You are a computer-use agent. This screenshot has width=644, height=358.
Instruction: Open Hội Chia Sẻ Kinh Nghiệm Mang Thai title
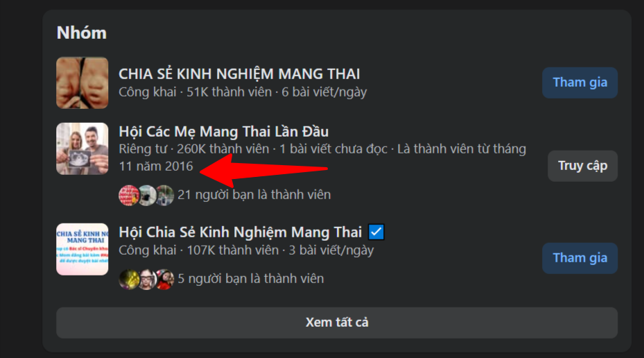241,232
